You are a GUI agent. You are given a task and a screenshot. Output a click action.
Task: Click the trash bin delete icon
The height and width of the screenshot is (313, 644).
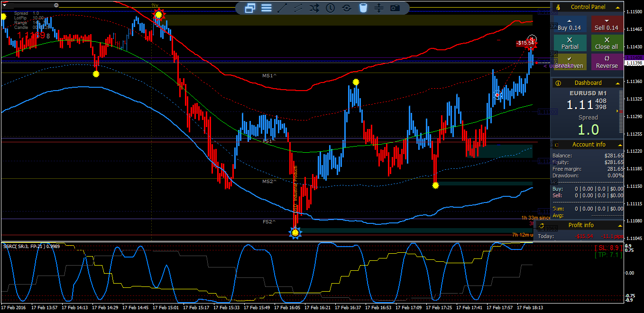363,8
